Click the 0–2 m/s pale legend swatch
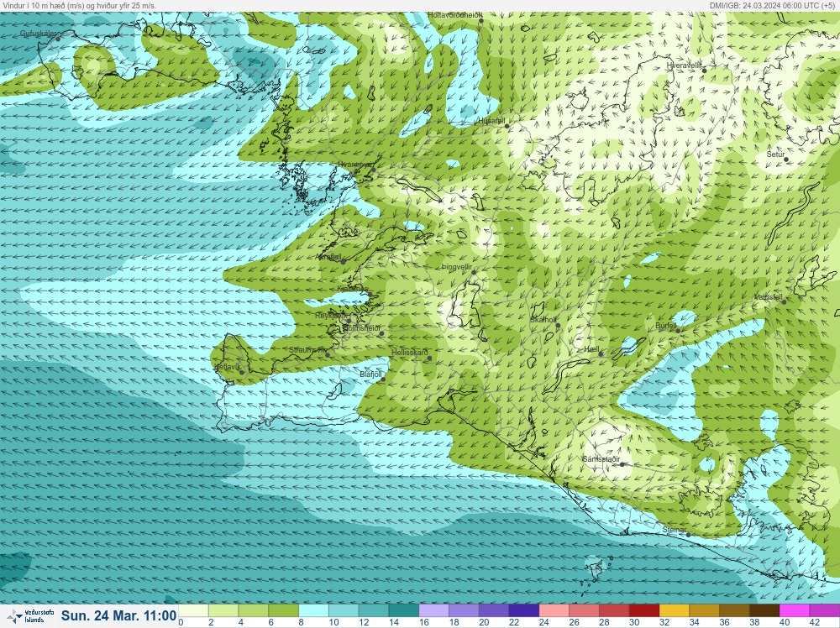 point(193,611)
